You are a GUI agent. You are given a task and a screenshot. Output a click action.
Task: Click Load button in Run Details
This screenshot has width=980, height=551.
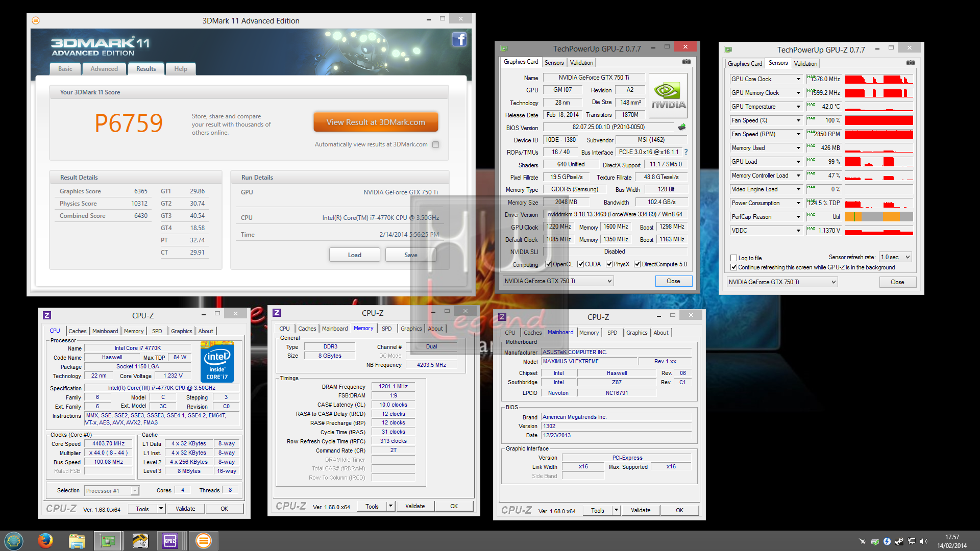click(355, 255)
